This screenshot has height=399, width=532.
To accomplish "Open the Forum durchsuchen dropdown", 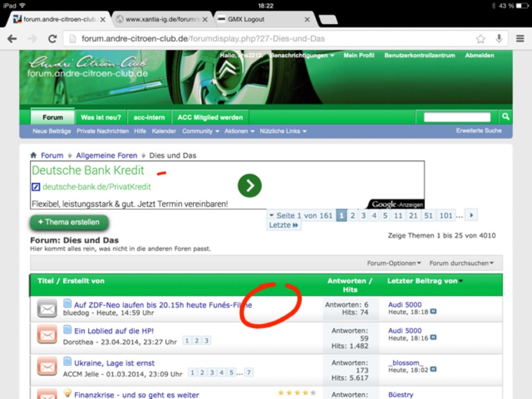I will (462, 263).
